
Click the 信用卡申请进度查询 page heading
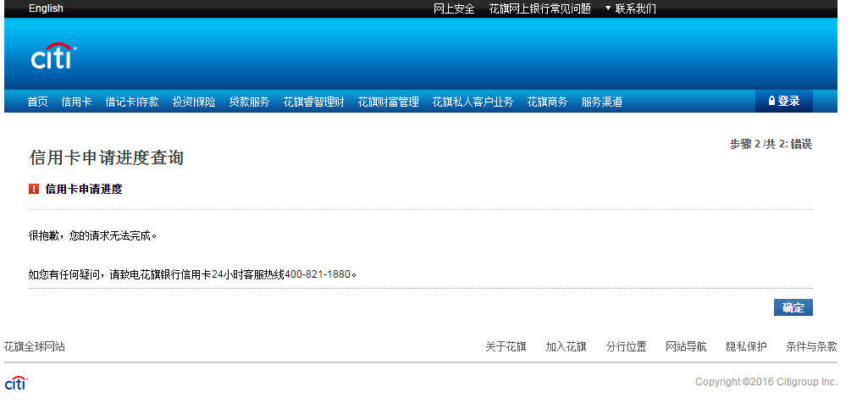point(107,157)
